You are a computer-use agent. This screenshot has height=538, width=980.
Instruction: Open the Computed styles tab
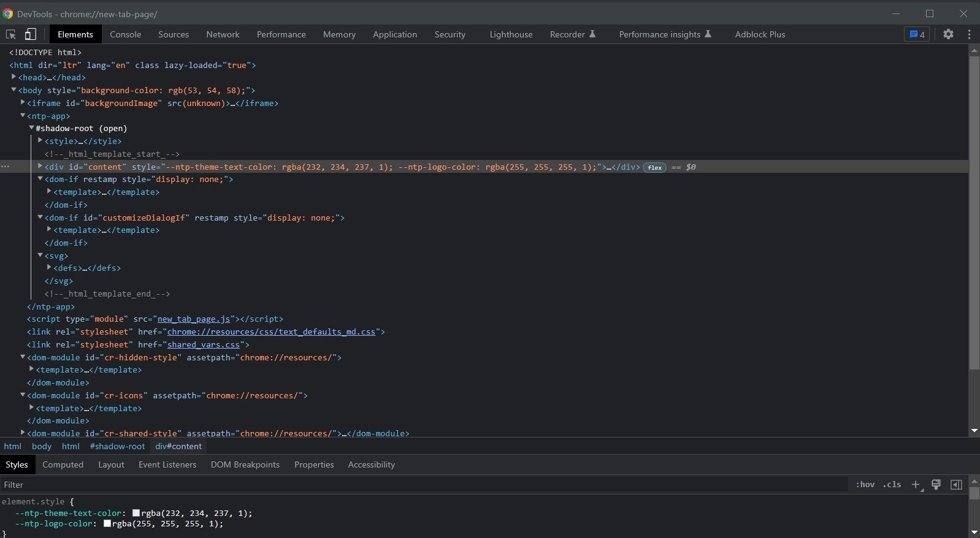63,464
